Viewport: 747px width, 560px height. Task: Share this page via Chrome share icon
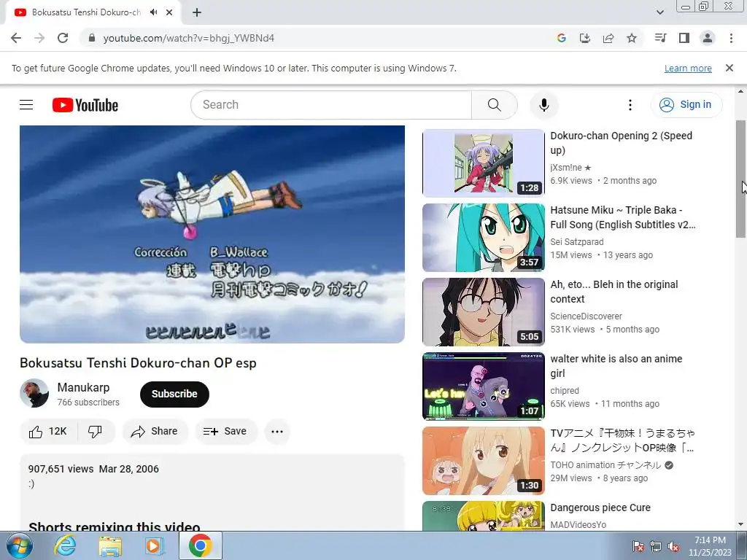point(608,38)
